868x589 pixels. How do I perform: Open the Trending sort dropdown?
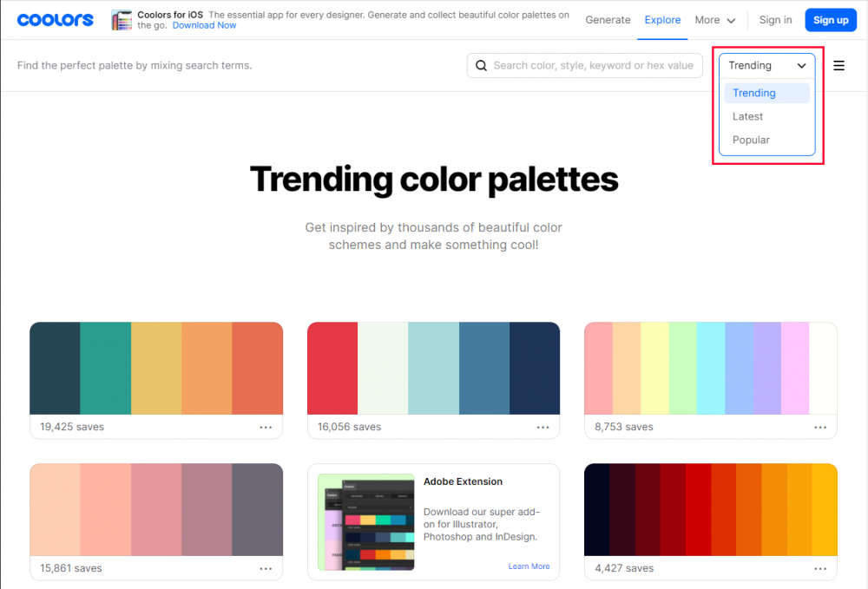coord(766,65)
